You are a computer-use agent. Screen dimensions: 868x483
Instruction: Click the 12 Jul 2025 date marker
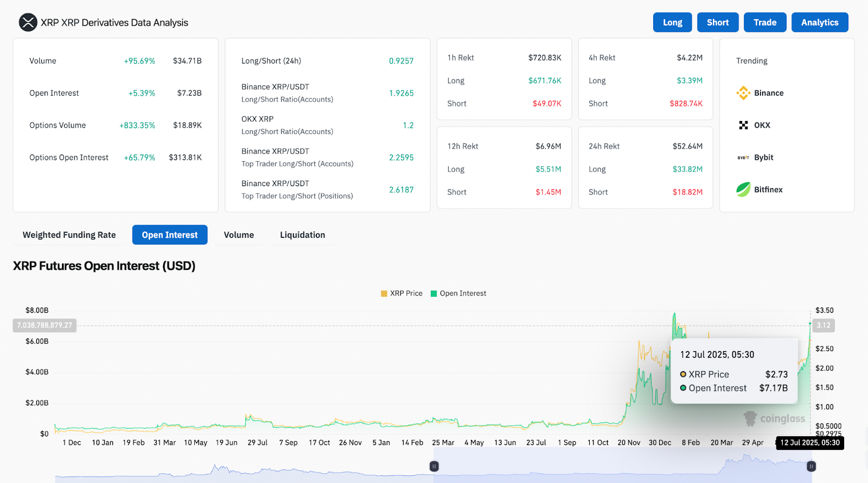click(x=809, y=443)
